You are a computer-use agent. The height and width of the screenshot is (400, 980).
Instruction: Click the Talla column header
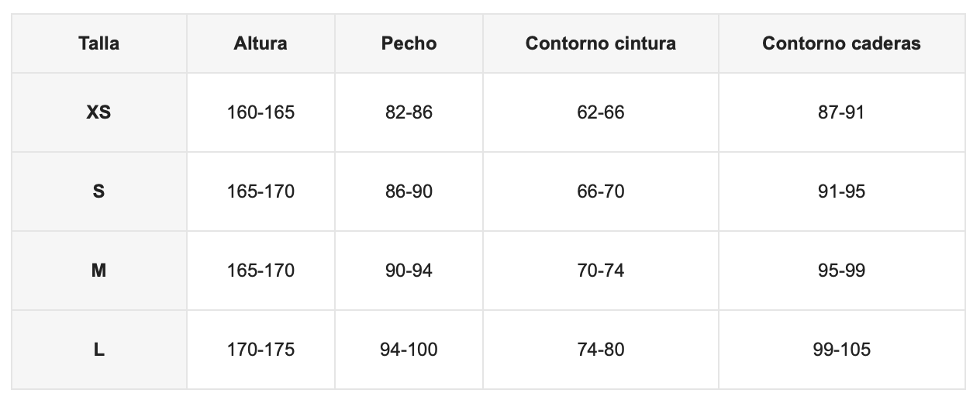point(98,43)
